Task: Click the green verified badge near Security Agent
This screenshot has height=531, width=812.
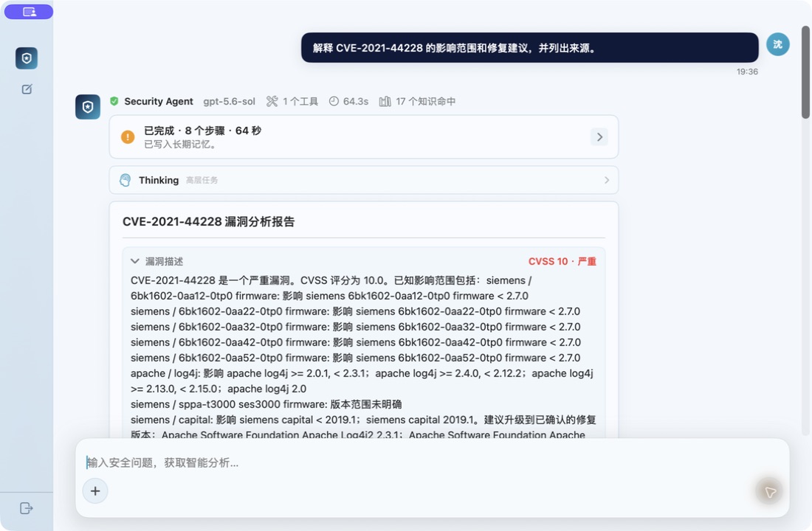Action: pyautogui.click(x=114, y=101)
